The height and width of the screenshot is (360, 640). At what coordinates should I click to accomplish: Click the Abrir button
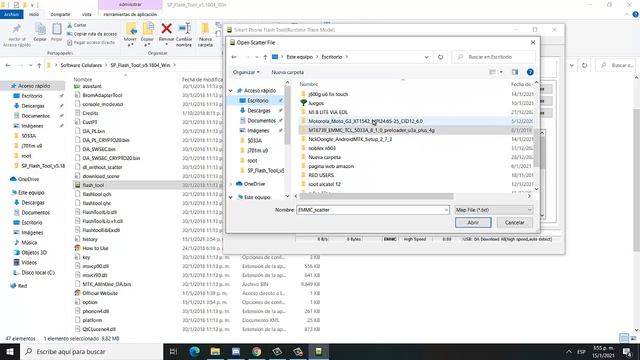click(473, 222)
